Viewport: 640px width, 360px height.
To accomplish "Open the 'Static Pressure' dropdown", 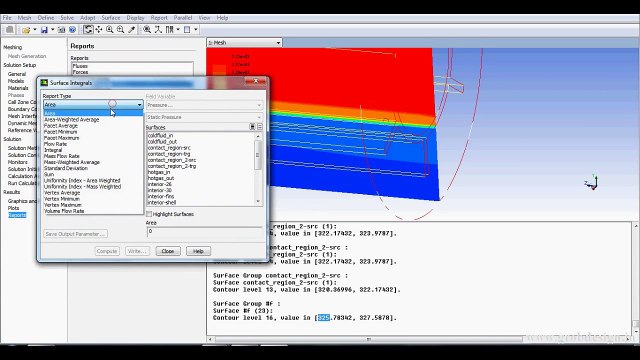I will click(x=259, y=117).
